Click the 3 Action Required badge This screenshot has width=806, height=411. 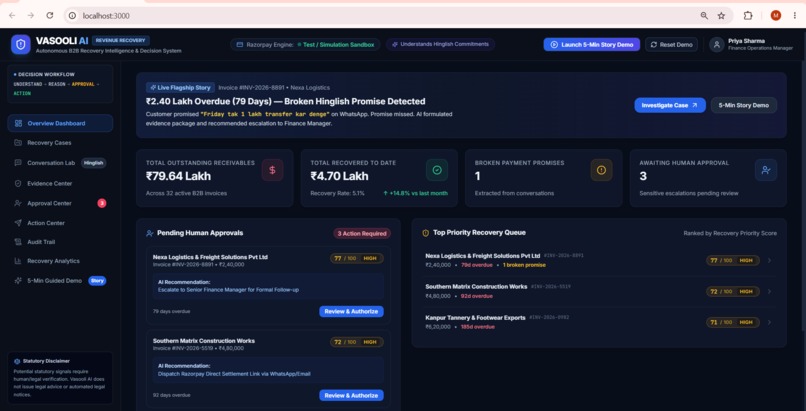point(362,234)
